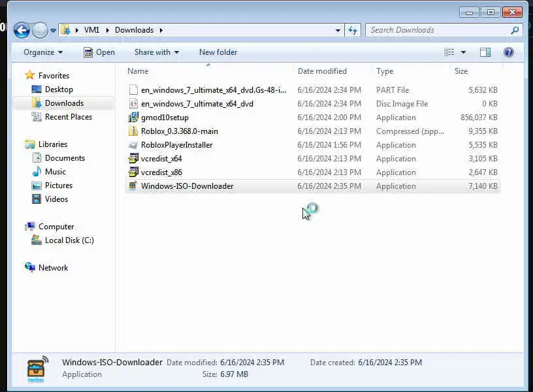Click the Favorites star icon
Image resolution: width=533 pixels, height=392 pixels.
tap(30, 75)
